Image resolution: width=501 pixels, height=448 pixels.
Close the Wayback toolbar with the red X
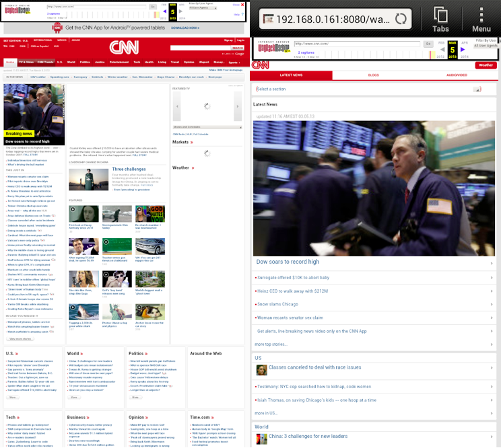click(242, 5)
